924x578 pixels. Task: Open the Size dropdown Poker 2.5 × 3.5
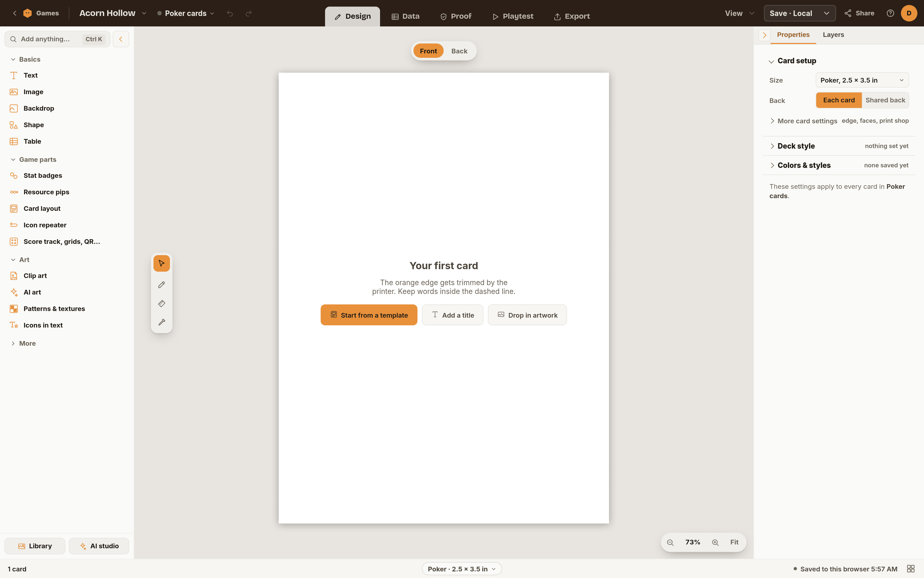pyautogui.click(x=862, y=80)
